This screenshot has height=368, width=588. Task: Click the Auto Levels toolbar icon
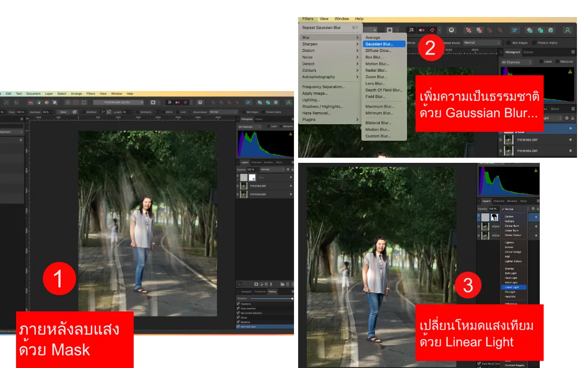[x=31, y=102]
